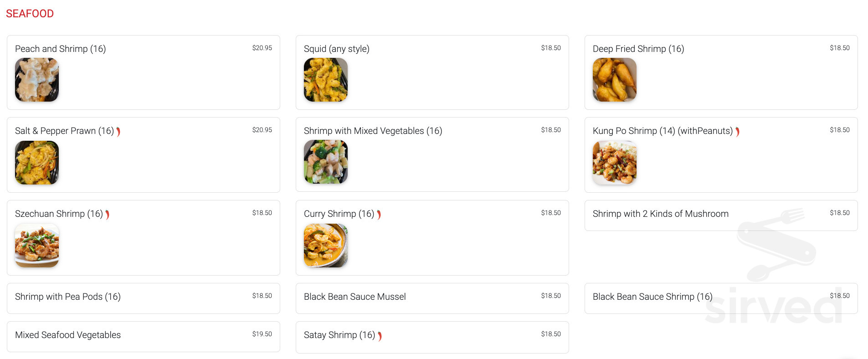Screen dimensions: 868x359
Task: Choose the Black Bean Sauce Shrimp item
Action: point(652,297)
